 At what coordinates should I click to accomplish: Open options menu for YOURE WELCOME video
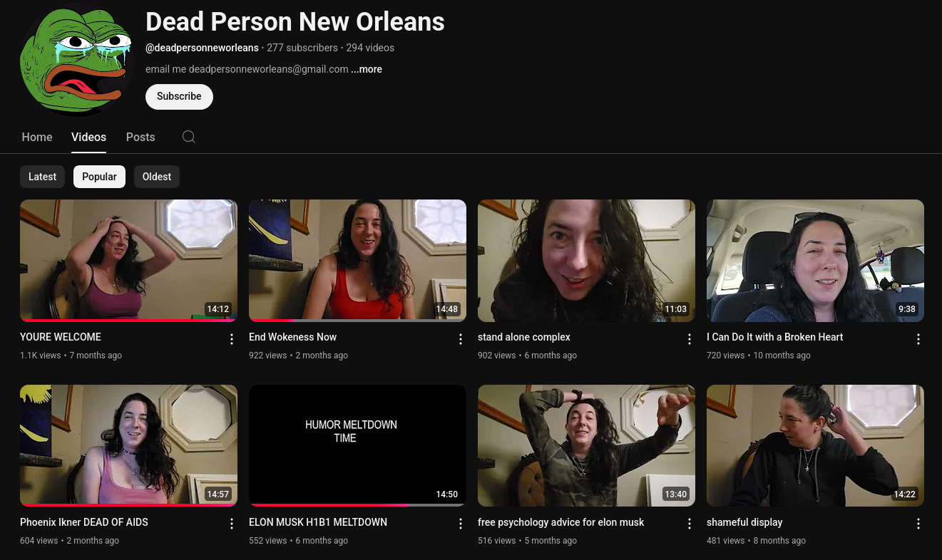pos(232,339)
